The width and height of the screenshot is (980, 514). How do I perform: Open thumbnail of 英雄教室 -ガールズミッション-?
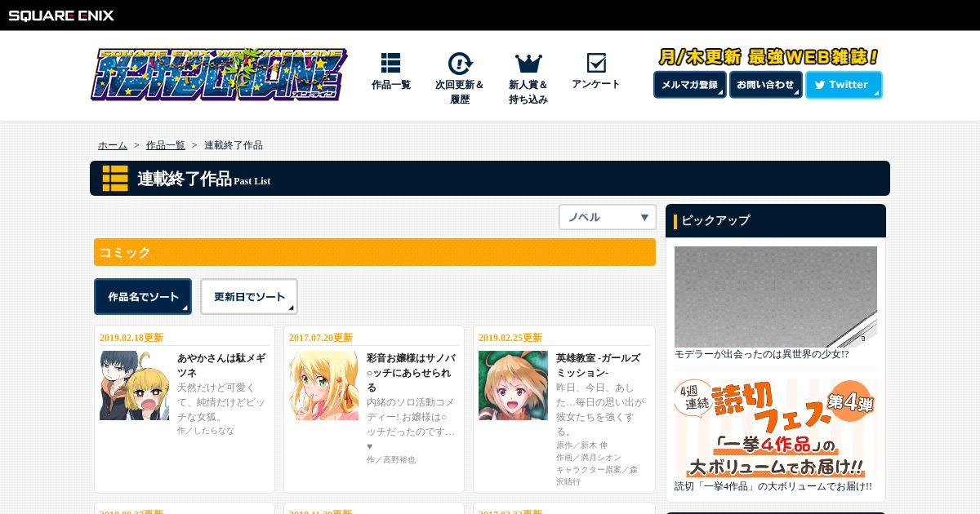point(513,386)
